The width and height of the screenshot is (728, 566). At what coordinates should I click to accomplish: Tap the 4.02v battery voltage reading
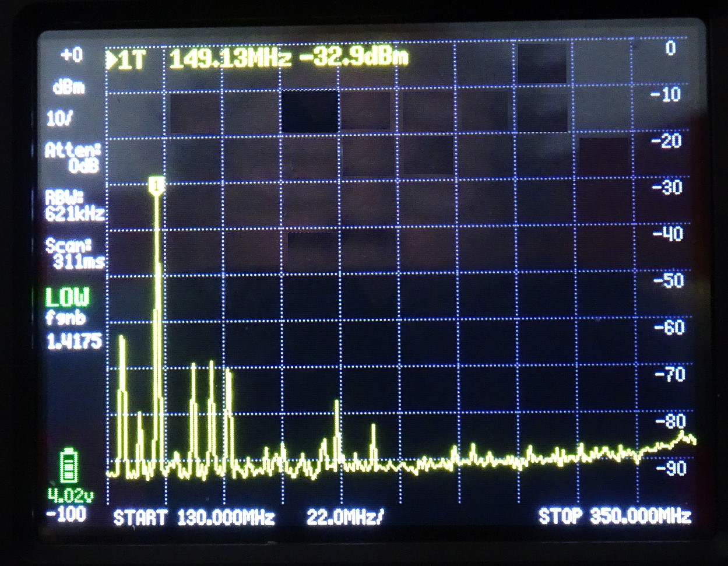tap(70, 495)
